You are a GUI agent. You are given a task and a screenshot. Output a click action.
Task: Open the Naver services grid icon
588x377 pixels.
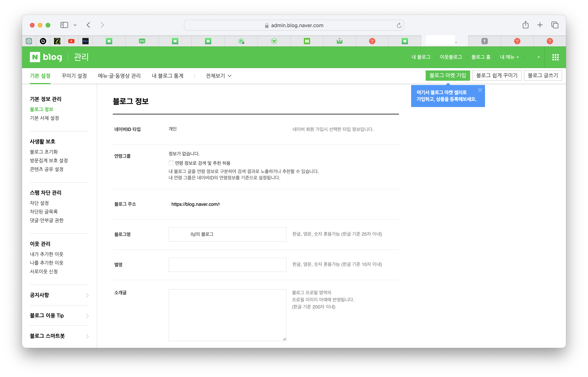(555, 57)
